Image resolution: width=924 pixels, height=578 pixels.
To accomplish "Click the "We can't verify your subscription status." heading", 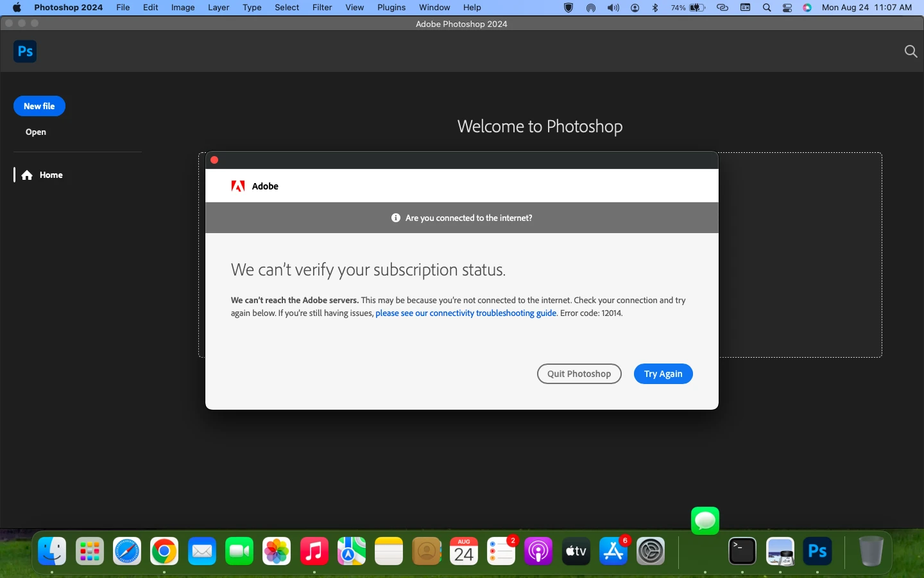I will [x=368, y=270].
